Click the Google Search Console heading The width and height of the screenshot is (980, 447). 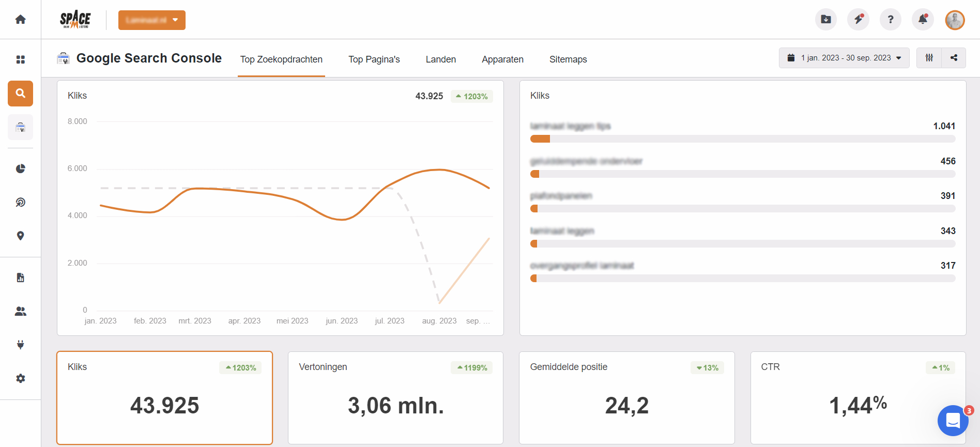point(149,58)
